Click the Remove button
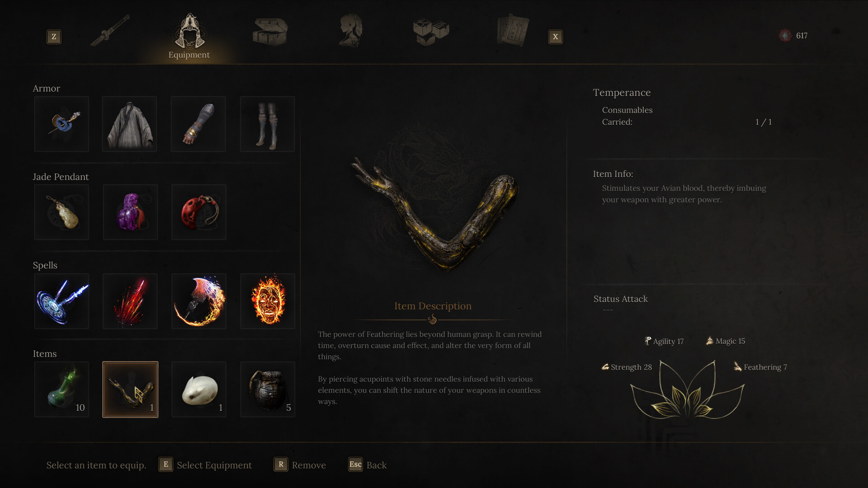The width and height of the screenshot is (868, 488). click(300, 465)
